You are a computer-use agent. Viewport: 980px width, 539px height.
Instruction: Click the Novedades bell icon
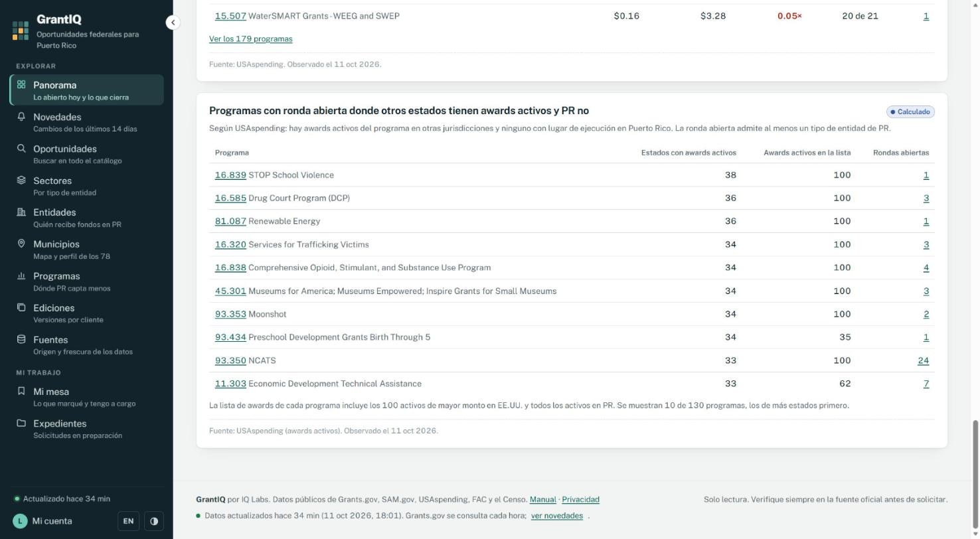(x=21, y=116)
